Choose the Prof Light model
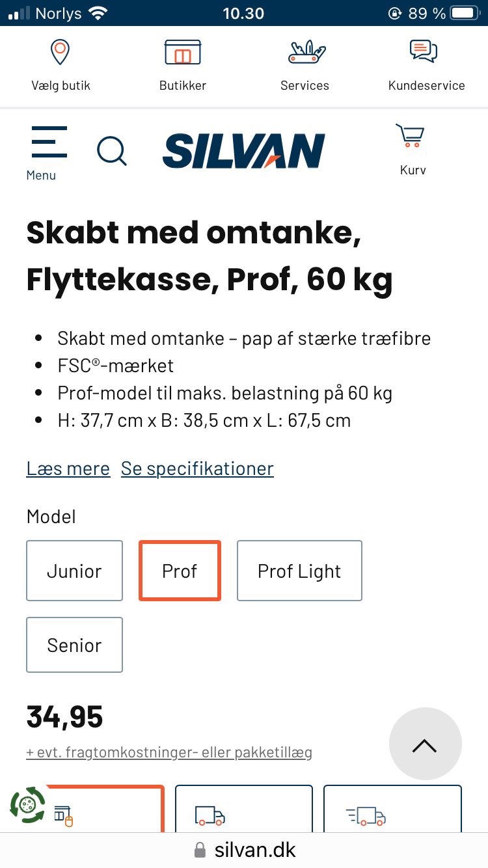The width and height of the screenshot is (488, 868). 299,571
